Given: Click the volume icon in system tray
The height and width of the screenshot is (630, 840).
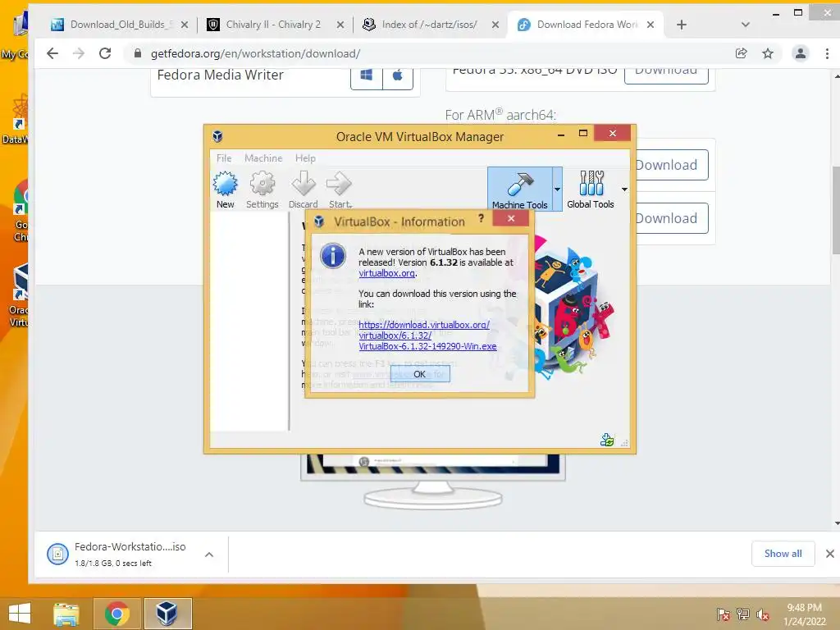Looking at the screenshot, I should pyautogui.click(x=763, y=614).
